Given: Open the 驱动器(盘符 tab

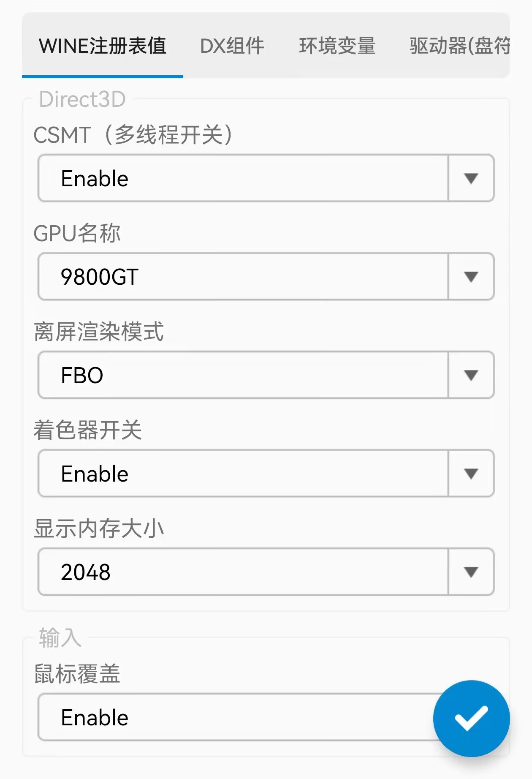Looking at the screenshot, I should [460, 46].
